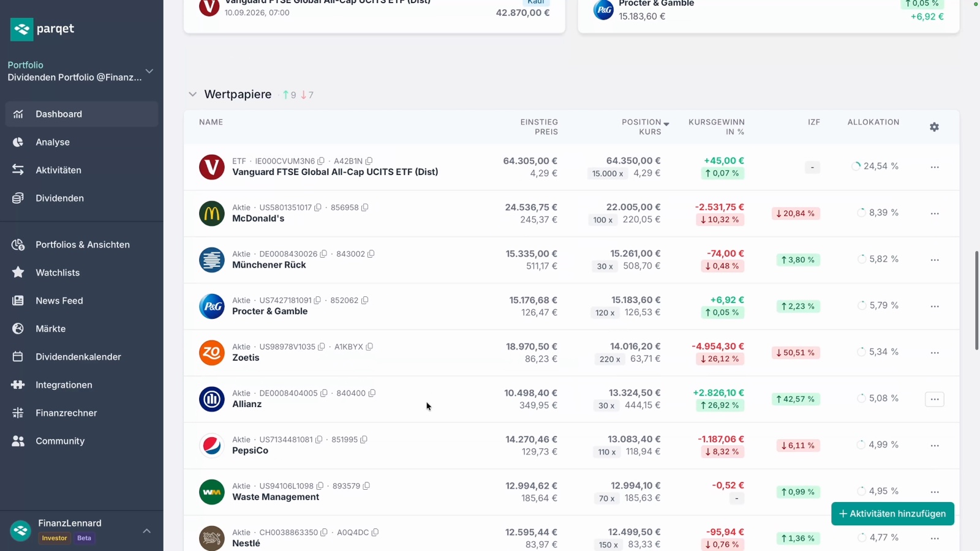Copy Procter & Gamble WKN 852062

click(364, 301)
